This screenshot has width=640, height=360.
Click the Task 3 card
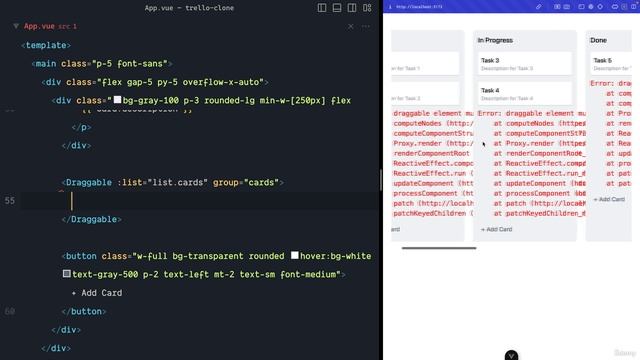pos(525,64)
